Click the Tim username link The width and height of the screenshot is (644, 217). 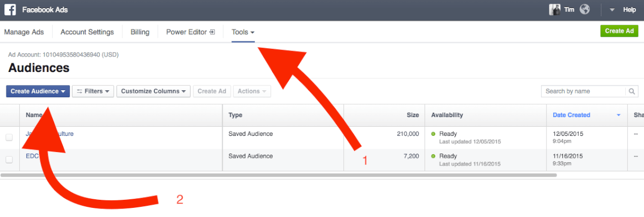point(569,10)
